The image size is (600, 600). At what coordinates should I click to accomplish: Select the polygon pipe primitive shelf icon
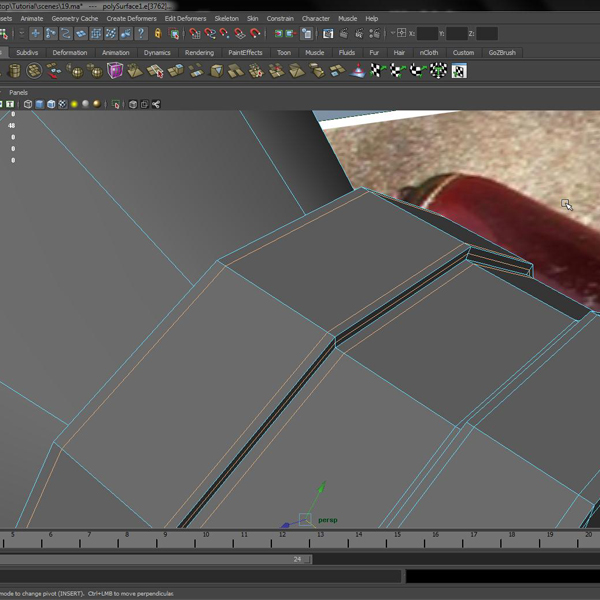tap(14, 71)
